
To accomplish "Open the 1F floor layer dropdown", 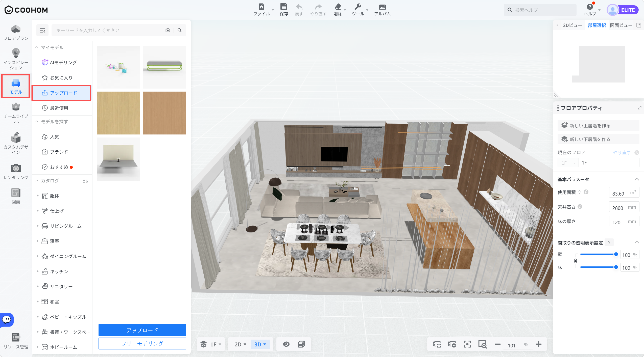I will point(211,344).
